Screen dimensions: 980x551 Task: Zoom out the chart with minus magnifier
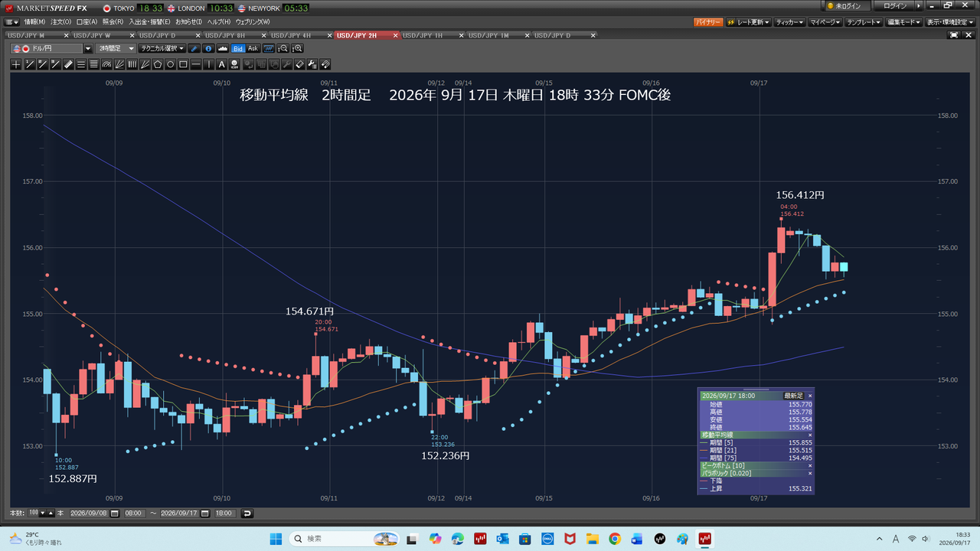pos(283,48)
